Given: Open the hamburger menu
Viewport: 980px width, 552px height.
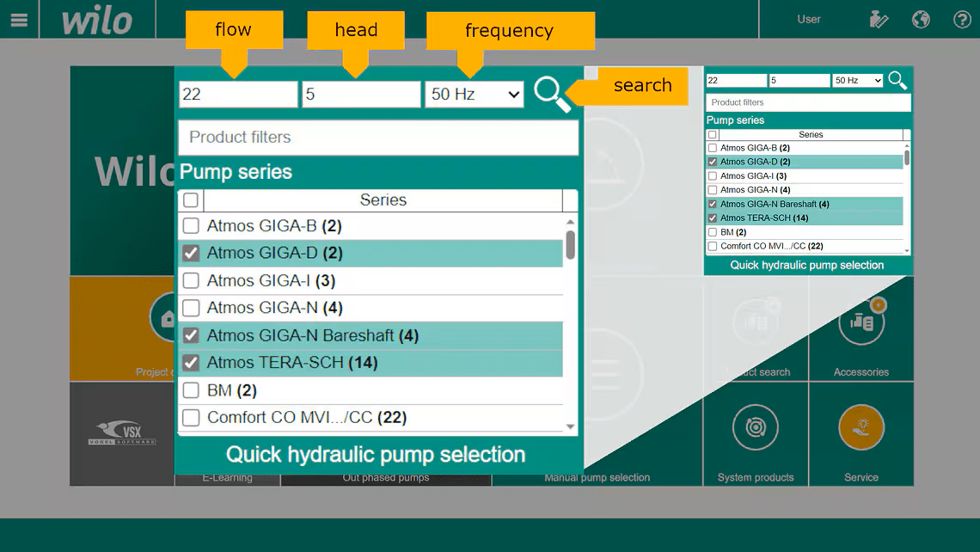Looking at the screenshot, I should tap(19, 19).
